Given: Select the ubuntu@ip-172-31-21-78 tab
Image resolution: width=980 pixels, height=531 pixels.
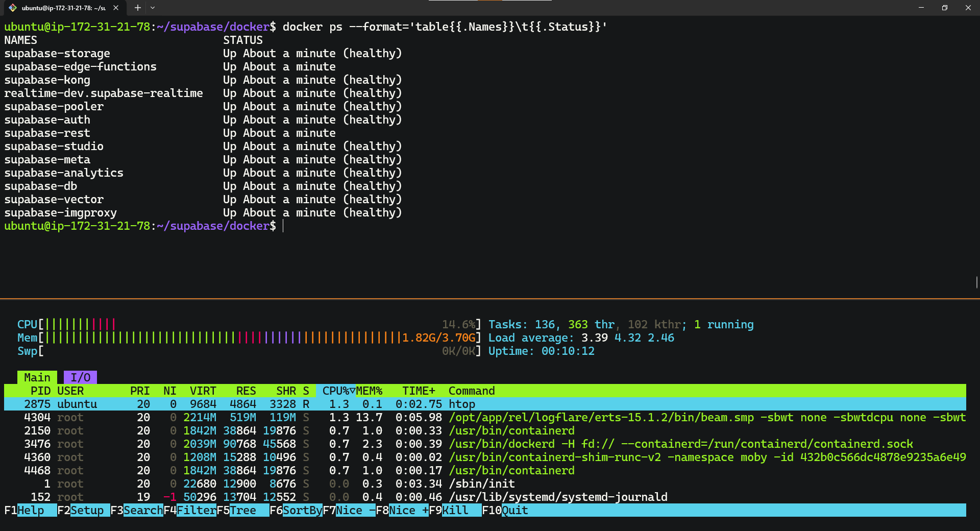Looking at the screenshot, I should [64, 8].
